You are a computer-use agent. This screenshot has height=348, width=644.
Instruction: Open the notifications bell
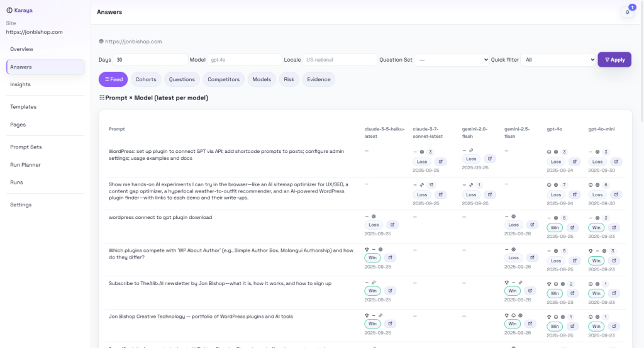pyautogui.click(x=627, y=12)
